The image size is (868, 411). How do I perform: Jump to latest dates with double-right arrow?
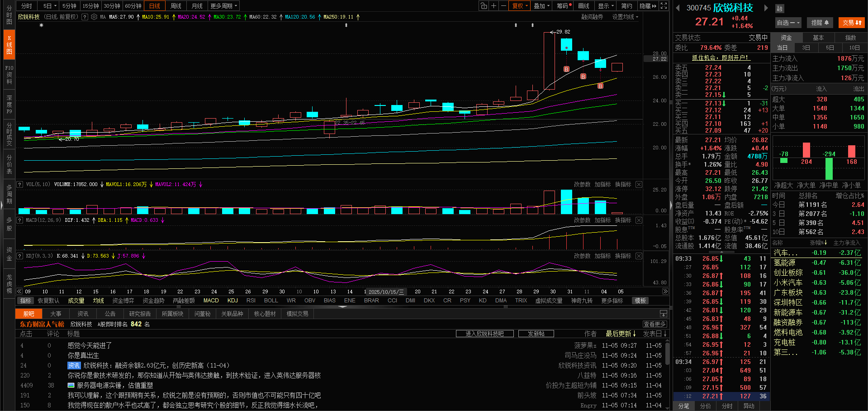665,292
